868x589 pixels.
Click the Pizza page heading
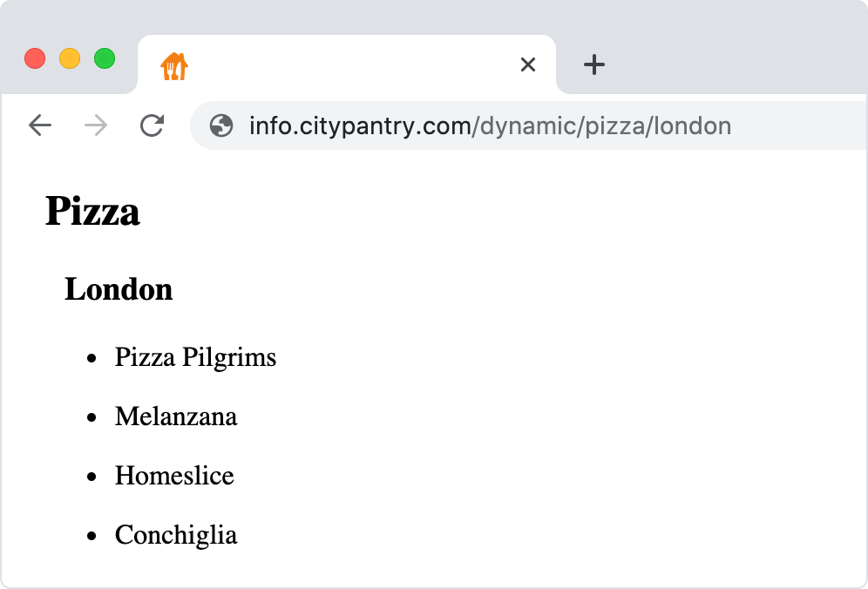[92, 211]
